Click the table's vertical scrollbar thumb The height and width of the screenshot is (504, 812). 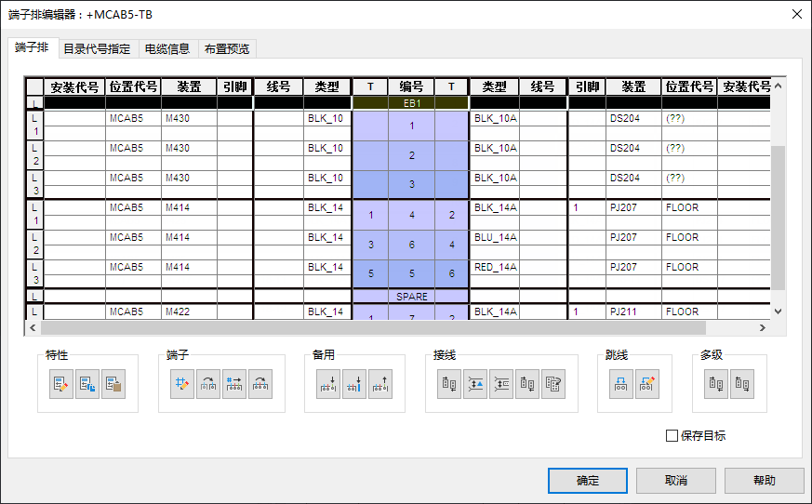tap(778, 218)
